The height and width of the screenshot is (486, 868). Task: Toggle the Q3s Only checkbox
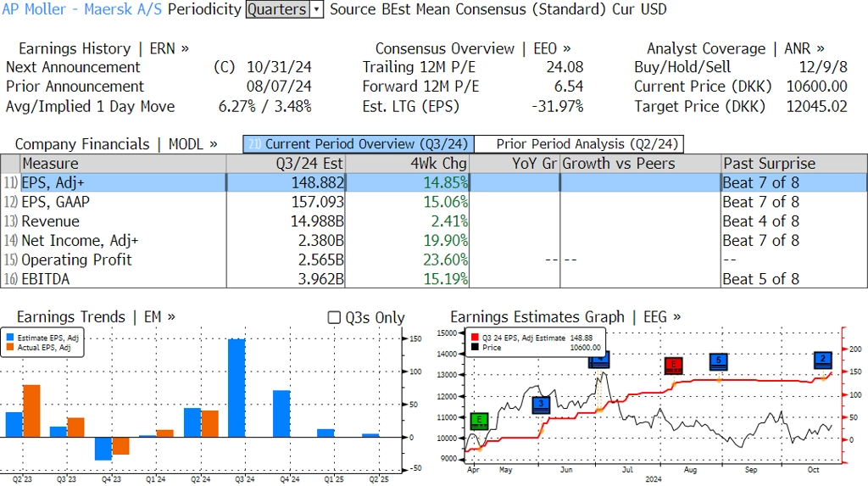tap(334, 317)
